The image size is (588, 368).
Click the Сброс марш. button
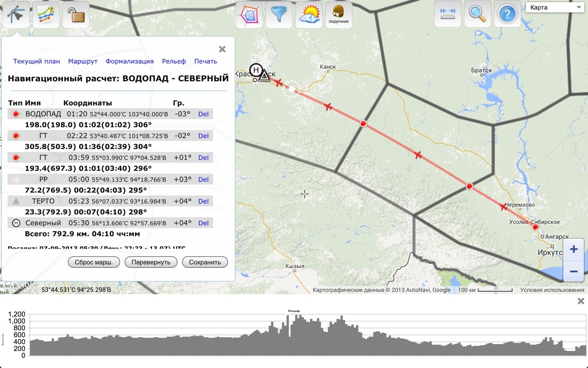tap(94, 262)
